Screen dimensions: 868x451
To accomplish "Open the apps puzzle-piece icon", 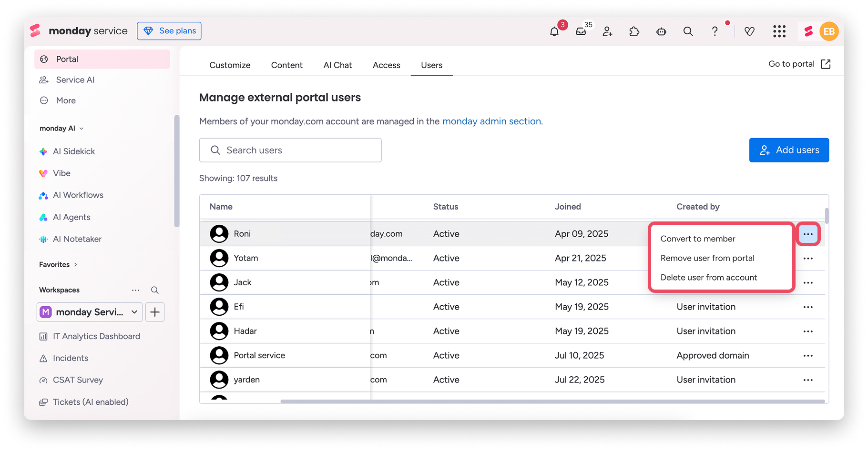I will [x=634, y=31].
